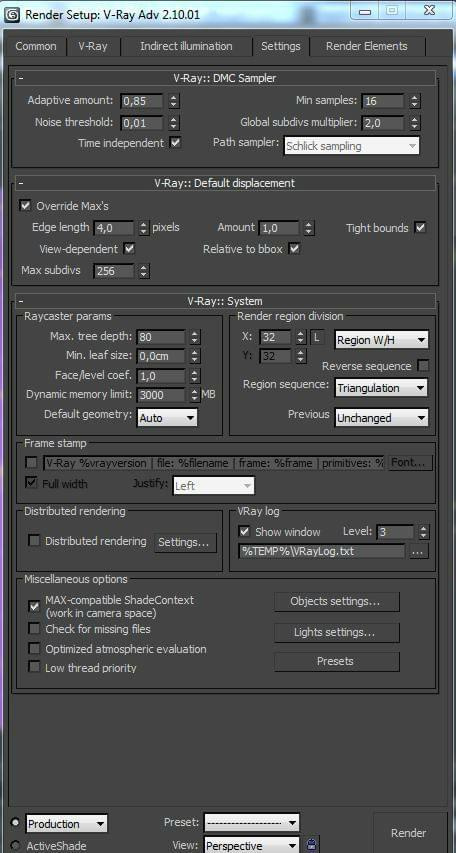Click the Edge length spinner arrows

(x=144, y=228)
